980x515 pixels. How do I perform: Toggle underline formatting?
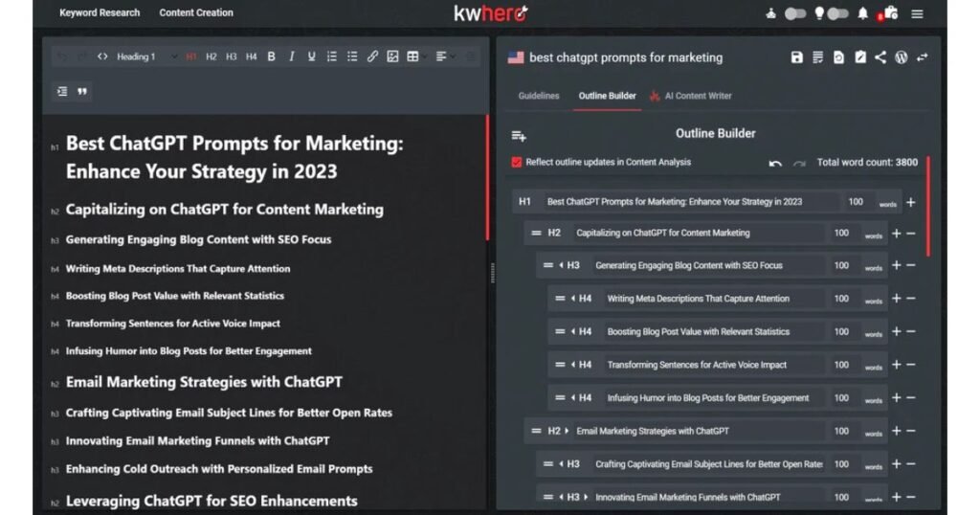311,56
